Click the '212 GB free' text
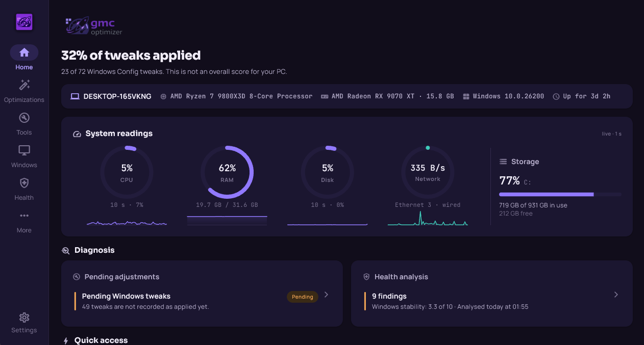The image size is (644, 345). [x=516, y=214]
